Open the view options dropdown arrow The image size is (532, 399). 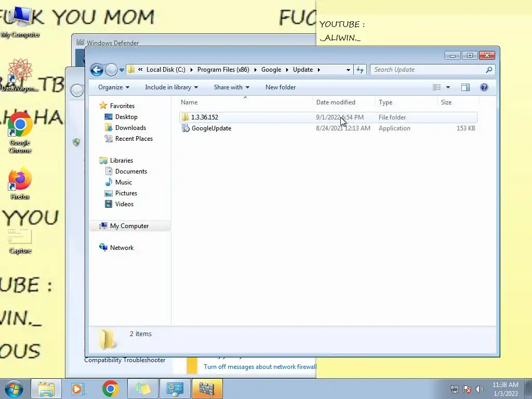point(448,87)
